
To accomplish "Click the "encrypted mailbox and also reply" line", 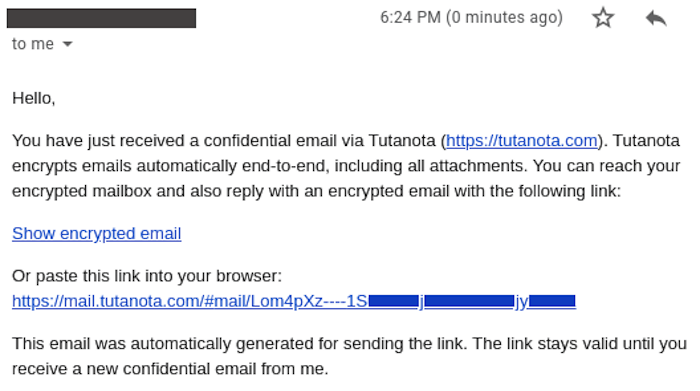I will click(316, 191).
